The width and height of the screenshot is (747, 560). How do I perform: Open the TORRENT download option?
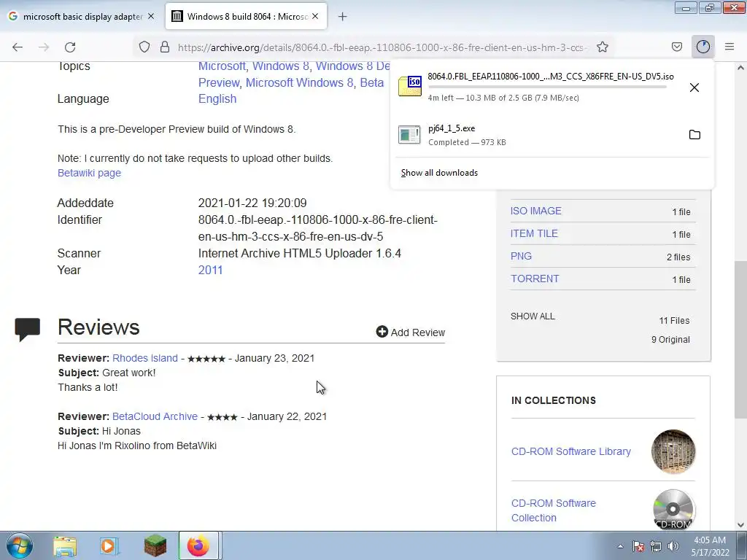(x=535, y=279)
